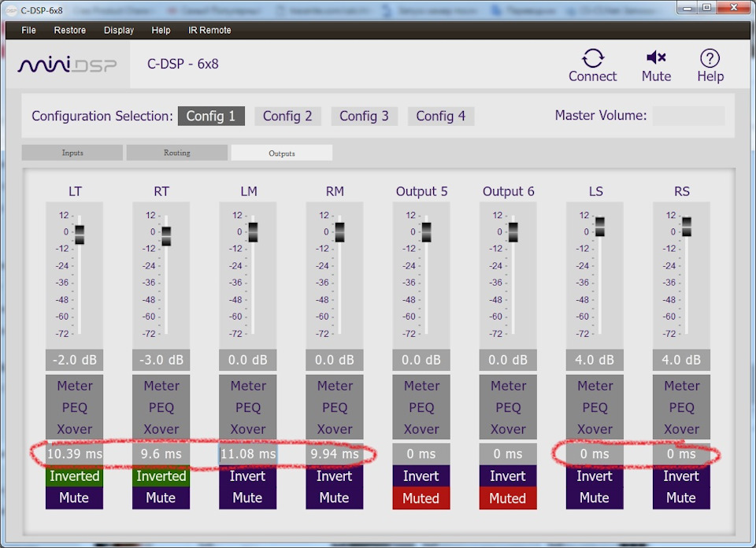Toggle Invert on the RT output
This screenshot has height=548, width=756.
(x=161, y=476)
